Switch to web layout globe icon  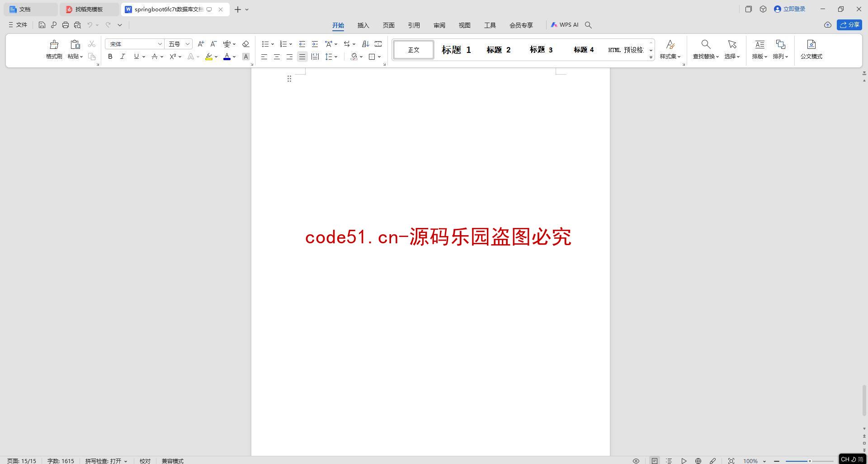pyautogui.click(x=698, y=461)
